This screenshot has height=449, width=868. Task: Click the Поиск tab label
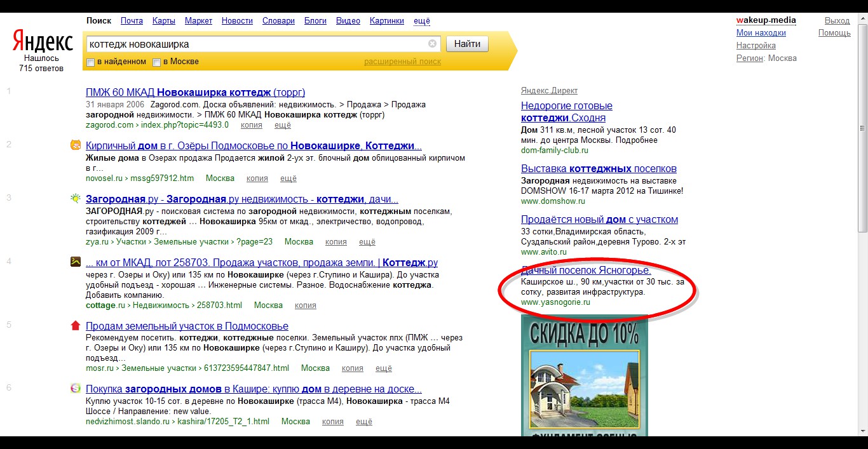click(98, 20)
